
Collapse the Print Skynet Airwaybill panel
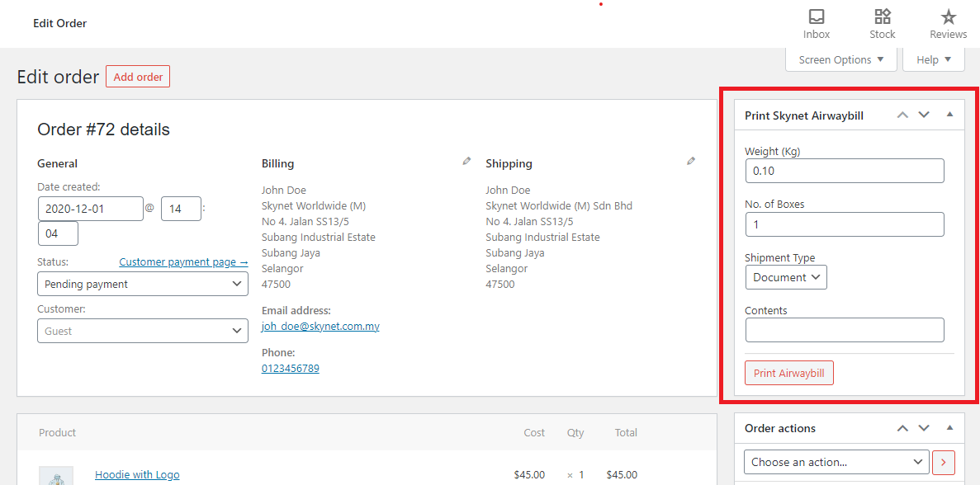click(x=949, y=115)
